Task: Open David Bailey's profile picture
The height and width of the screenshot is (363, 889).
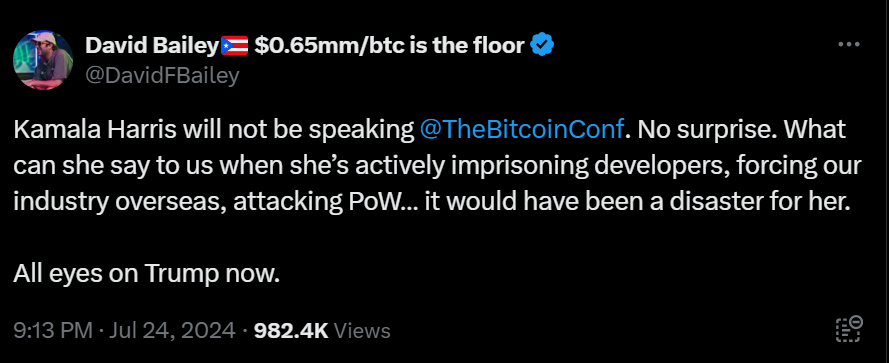Action: click(x=43, y=60)
